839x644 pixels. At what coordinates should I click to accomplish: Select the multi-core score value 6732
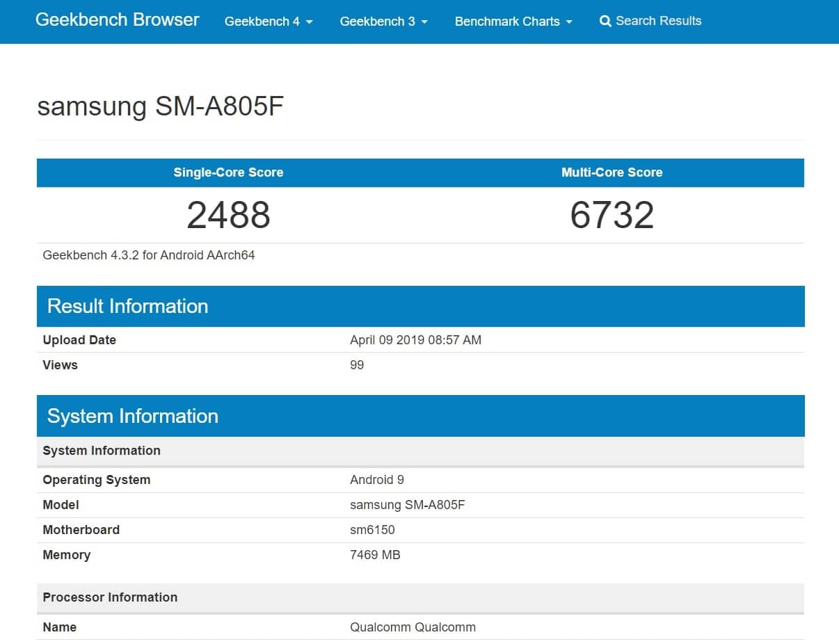click(x=612, y=215)
